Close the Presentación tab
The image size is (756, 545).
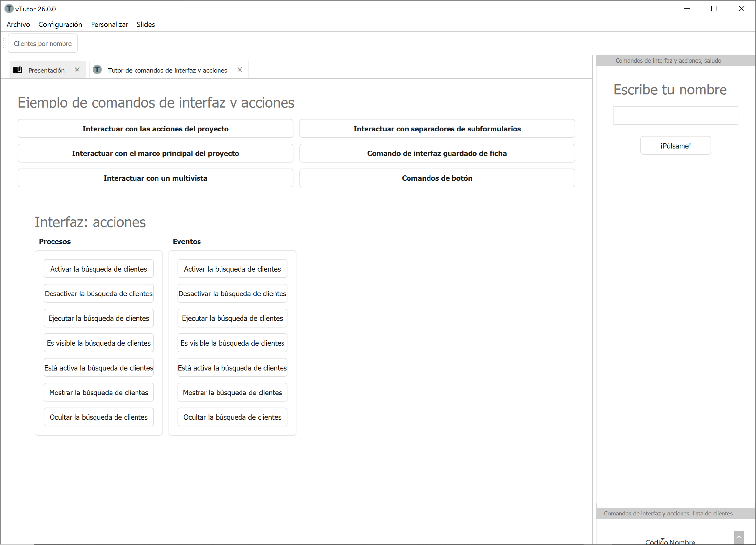click(77, 70)
